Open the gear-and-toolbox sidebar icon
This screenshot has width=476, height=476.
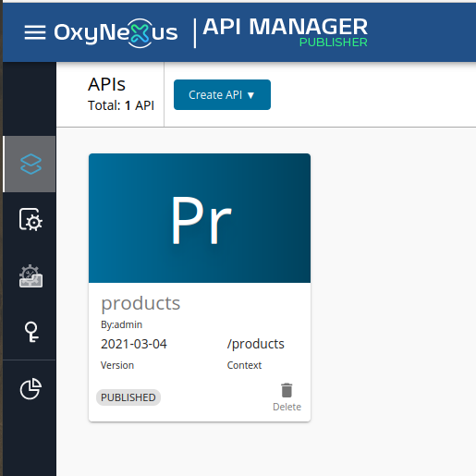pos(31,276)
